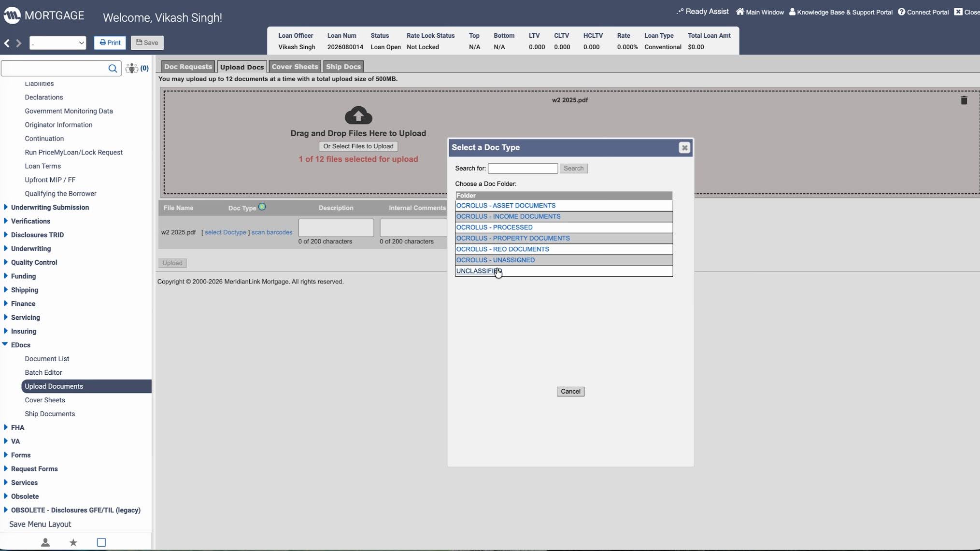Click the square icon at sidebar bottom
The image size is (980, 551).
point(101,542)
